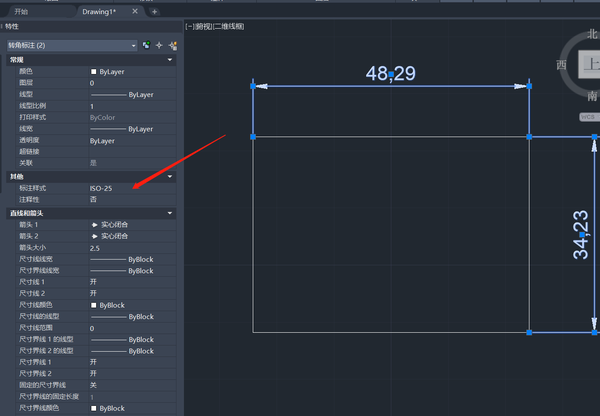This screenshot has width=600, height=416.
Task: Select the 箭头 2 实心闭合 value
Action: pyautogui.click(x=132, y=236)
